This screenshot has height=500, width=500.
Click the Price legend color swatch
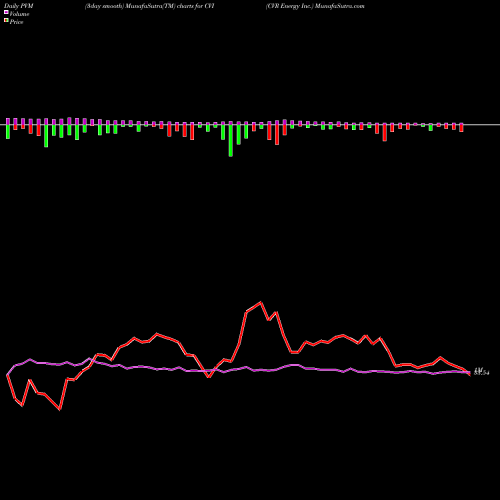pyautogui.click(x=6, y=21)
